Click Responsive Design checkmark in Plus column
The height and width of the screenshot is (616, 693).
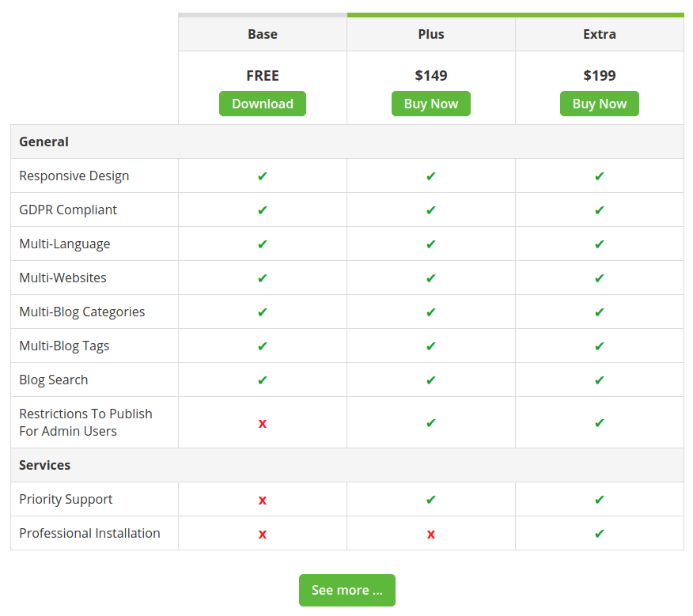pyautogui.click(x=431, y=176)
